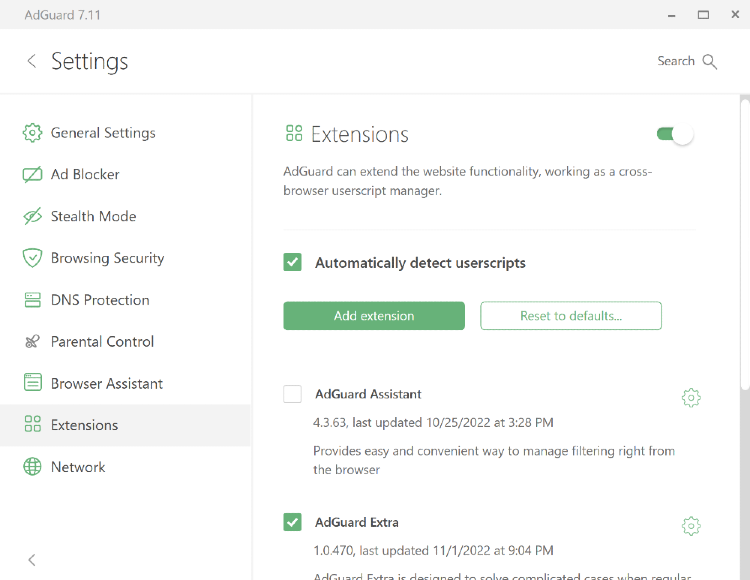Click version text 1.0.470 last updated
Viewport: 750px width, 580px height.
click(433, 551)
